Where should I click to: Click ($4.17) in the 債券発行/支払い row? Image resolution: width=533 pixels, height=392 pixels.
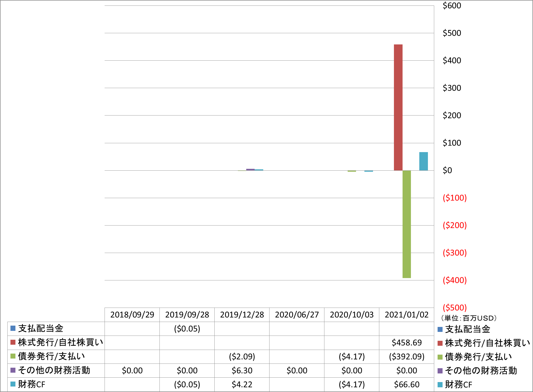(x=352, y=356)
